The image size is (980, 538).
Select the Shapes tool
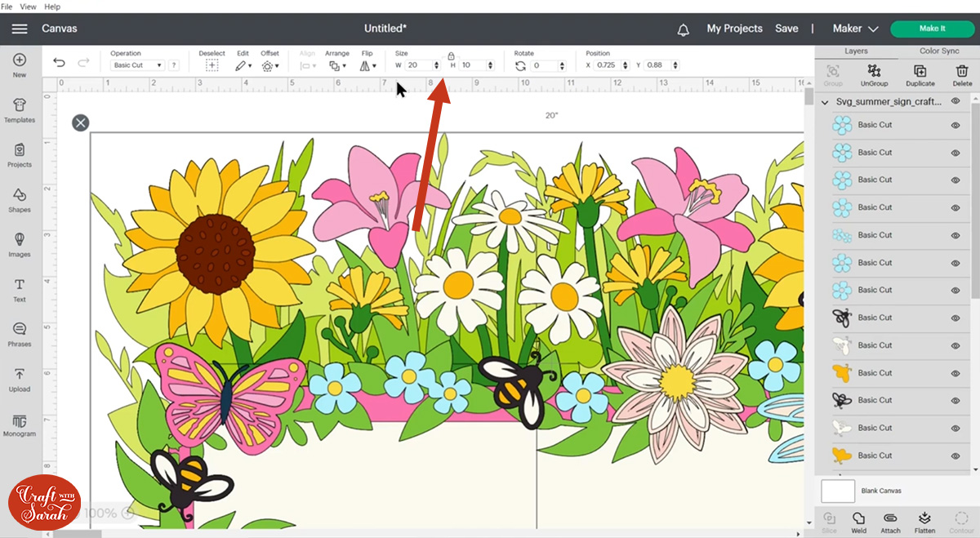click(20, 199)
